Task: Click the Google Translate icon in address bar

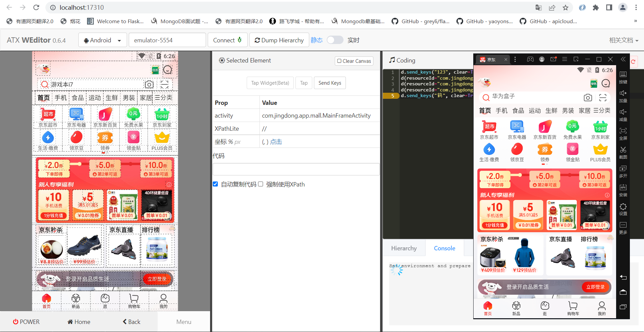Action: [538, 7]
